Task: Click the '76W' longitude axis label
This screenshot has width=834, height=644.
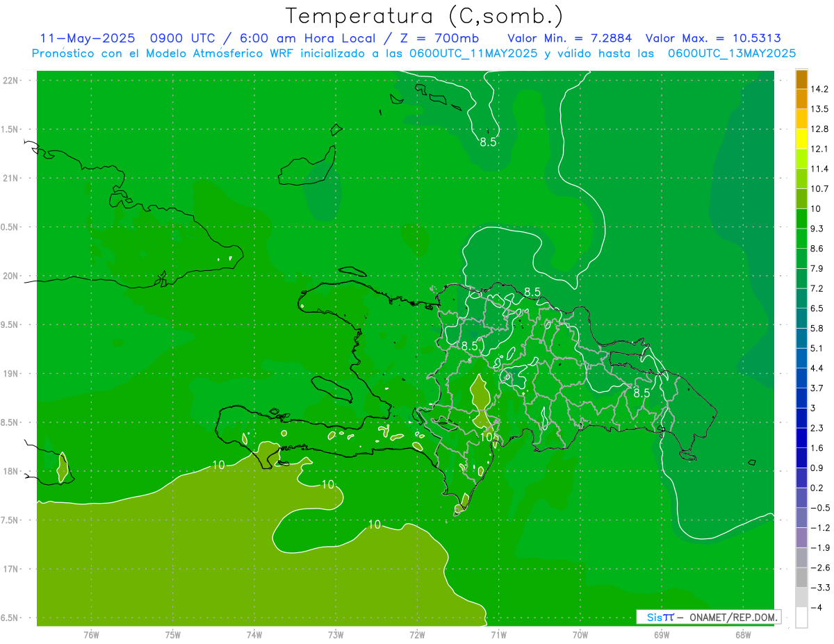Action: pos(91,635)
